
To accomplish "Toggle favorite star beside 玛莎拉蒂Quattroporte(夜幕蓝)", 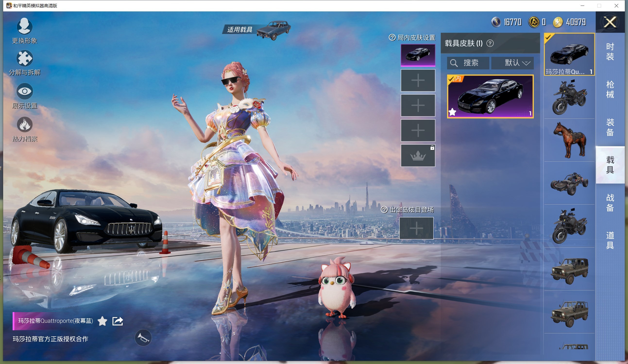I will point(102,321).
